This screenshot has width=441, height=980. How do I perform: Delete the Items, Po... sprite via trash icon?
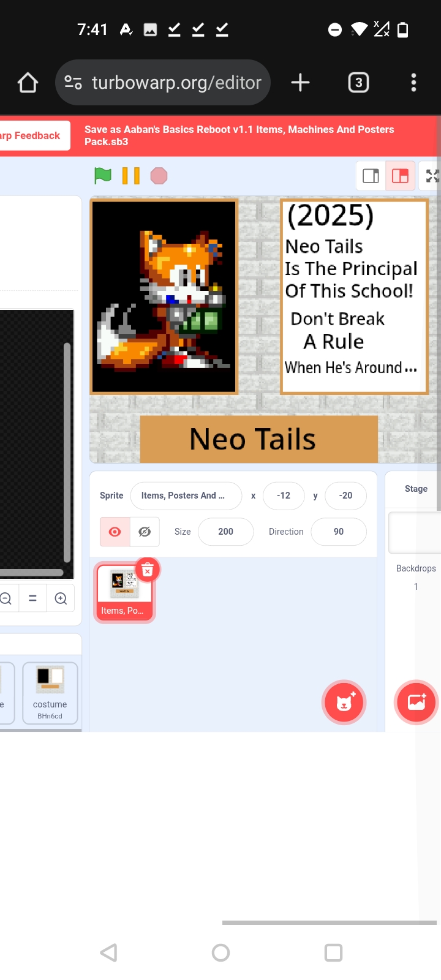pyautogui.click(x=147, y=570)
